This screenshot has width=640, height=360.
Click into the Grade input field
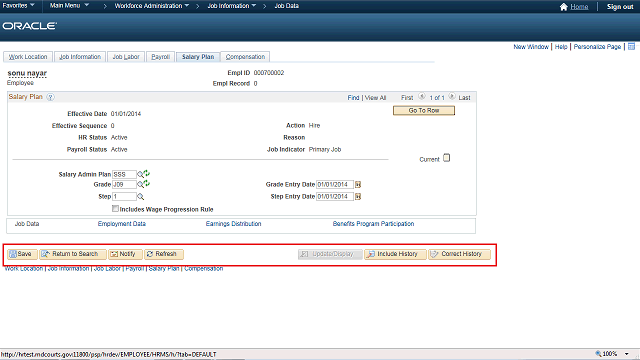(x=124, y=184)
